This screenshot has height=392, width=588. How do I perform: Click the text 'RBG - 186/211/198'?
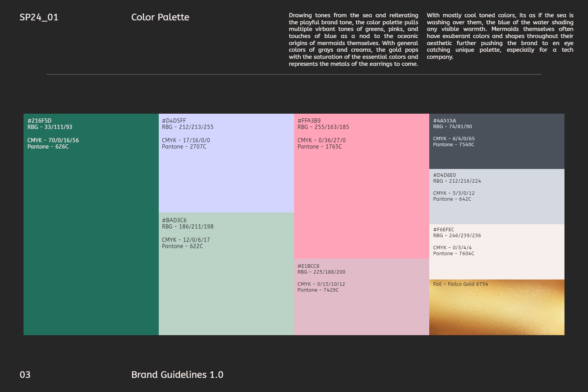188,227
